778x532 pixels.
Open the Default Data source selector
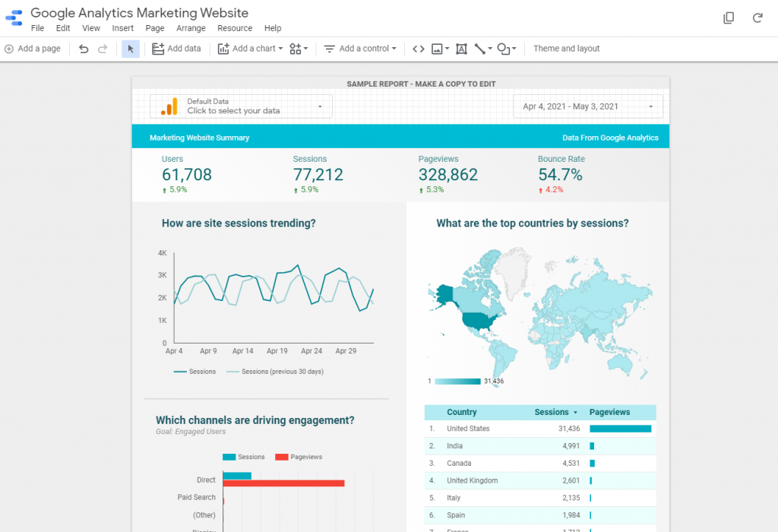click(x=241, y=106)
